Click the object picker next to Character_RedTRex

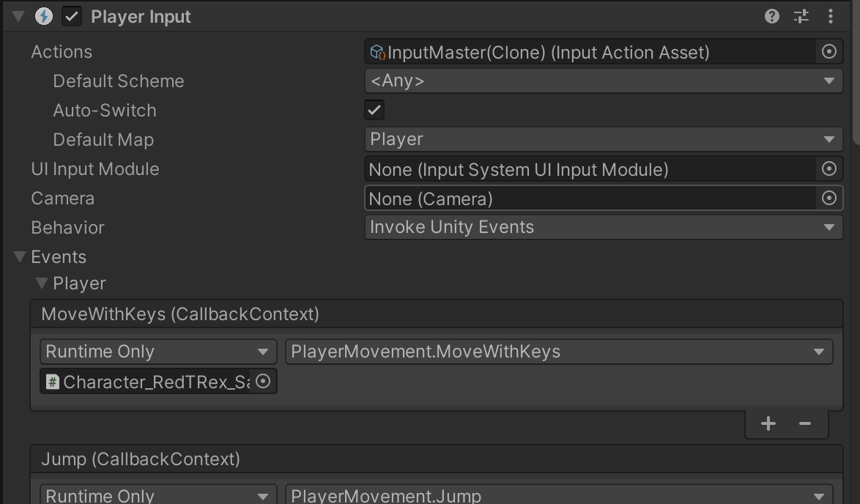click(x=263, y=381)
